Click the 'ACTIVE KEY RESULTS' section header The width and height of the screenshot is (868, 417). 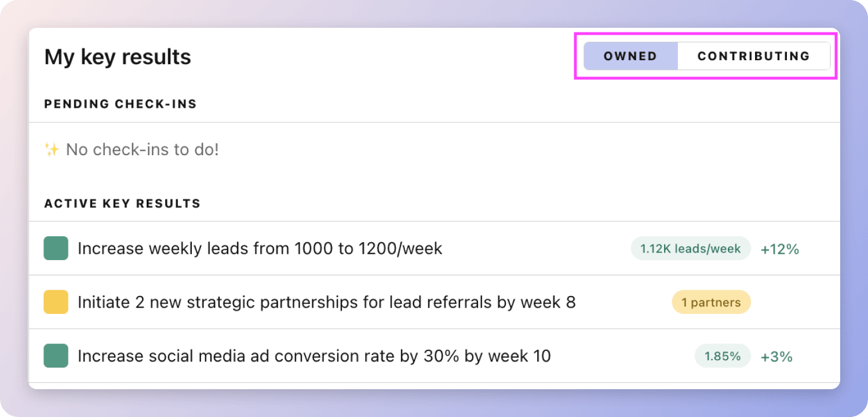122,204
